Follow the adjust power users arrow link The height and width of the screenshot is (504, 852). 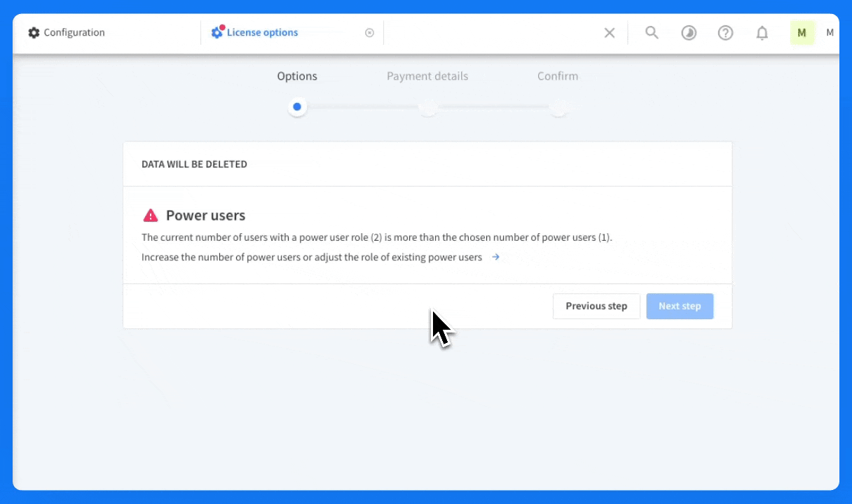point(495,257)
